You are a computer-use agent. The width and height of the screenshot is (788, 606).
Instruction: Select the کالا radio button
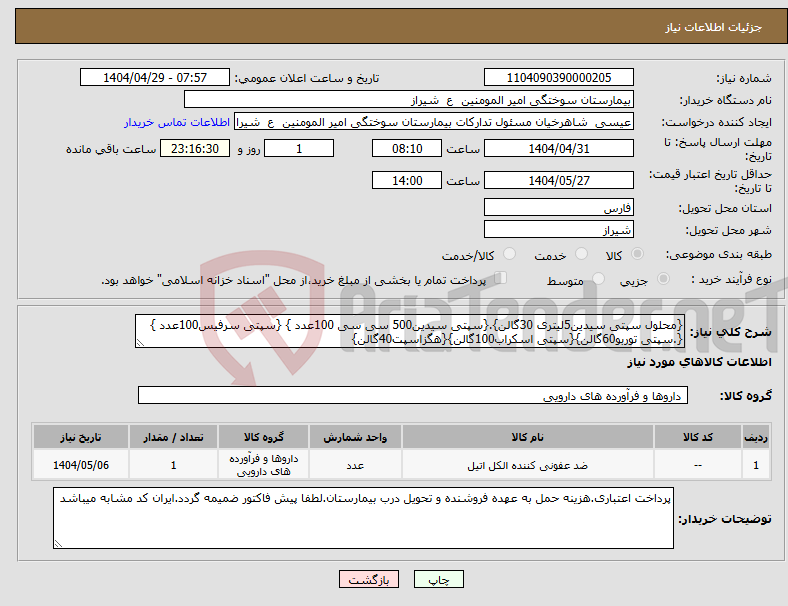click(637, 254)
